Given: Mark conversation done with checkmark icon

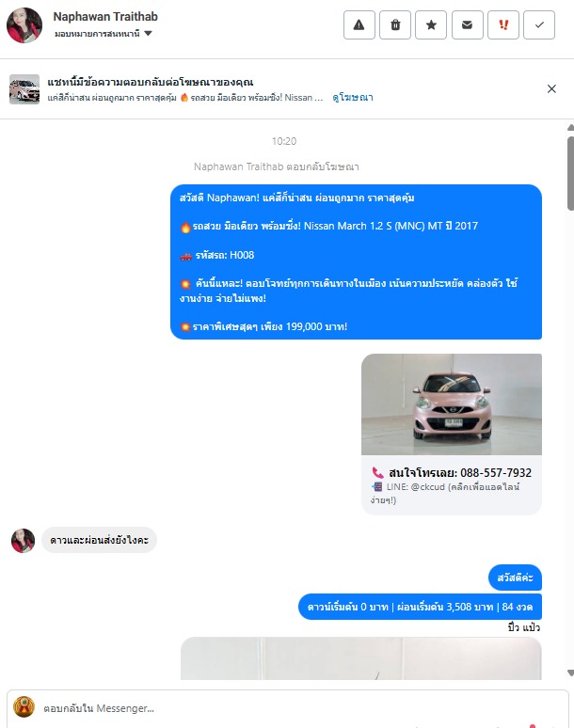Looking at the screenshot, I should pyautogui.click(x=539, y=25).
